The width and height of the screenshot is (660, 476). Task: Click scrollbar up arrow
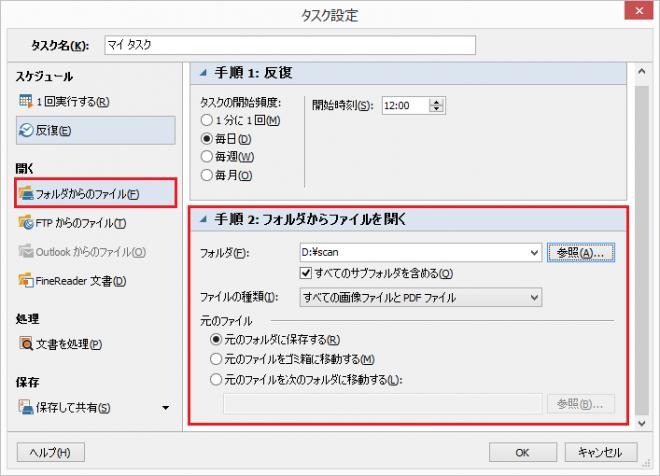[x=641, y=72]
